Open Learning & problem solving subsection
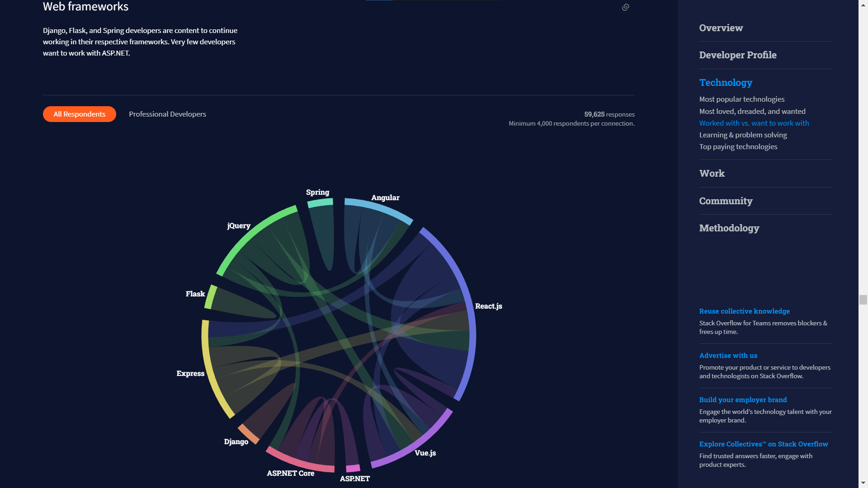 [743, 135]
